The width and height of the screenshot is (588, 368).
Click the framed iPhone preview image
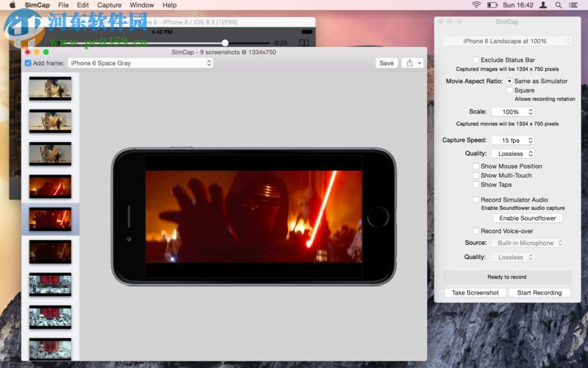(x=254, y=216)
